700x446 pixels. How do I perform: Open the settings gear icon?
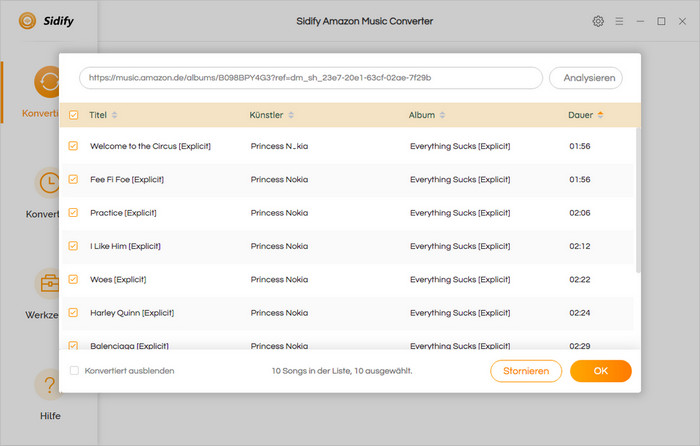tap(598, 21)
